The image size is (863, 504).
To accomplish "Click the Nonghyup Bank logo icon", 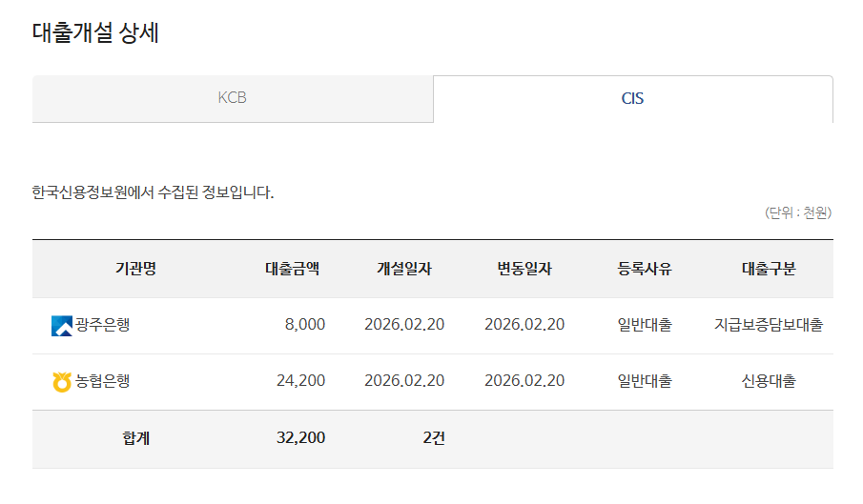I will [62, 382].
